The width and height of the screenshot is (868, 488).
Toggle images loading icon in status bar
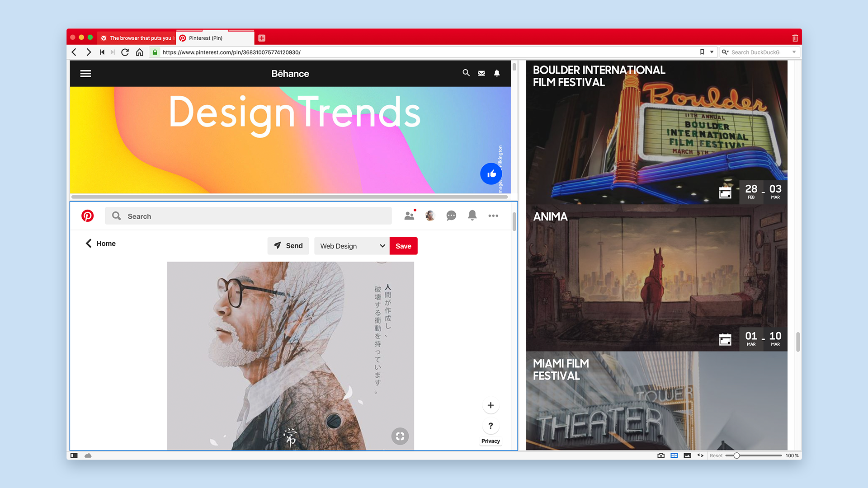click(687, 455)
